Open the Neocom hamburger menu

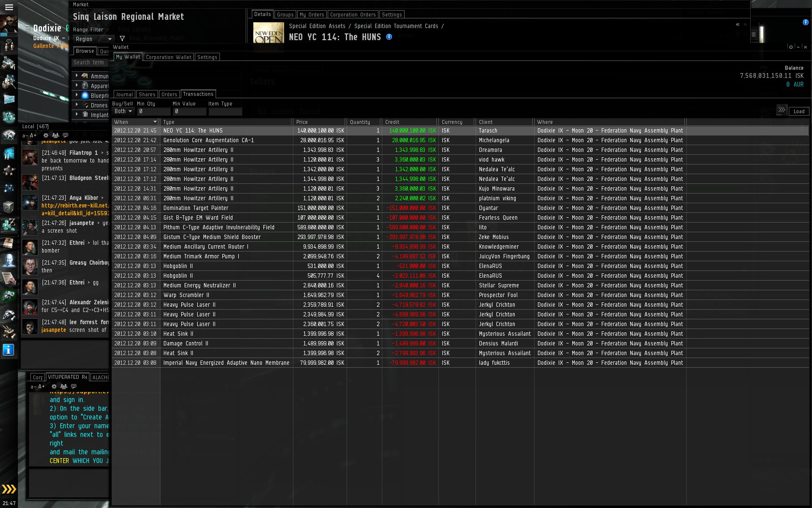click(9, 7)
